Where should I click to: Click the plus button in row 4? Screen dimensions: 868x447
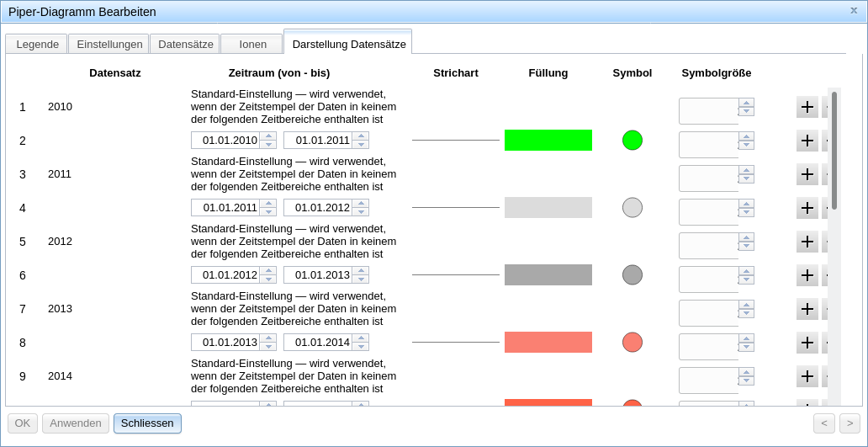(807, 208)
